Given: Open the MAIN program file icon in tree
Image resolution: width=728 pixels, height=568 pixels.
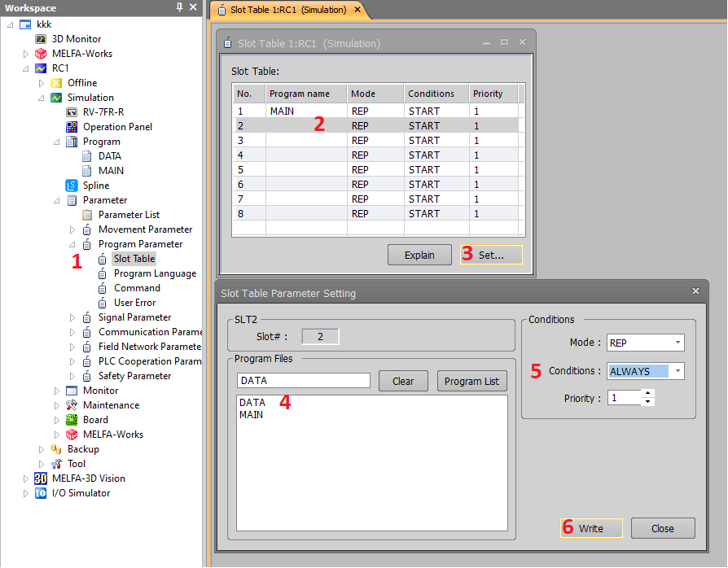Looking at the screenshot, I should (87, 171).
